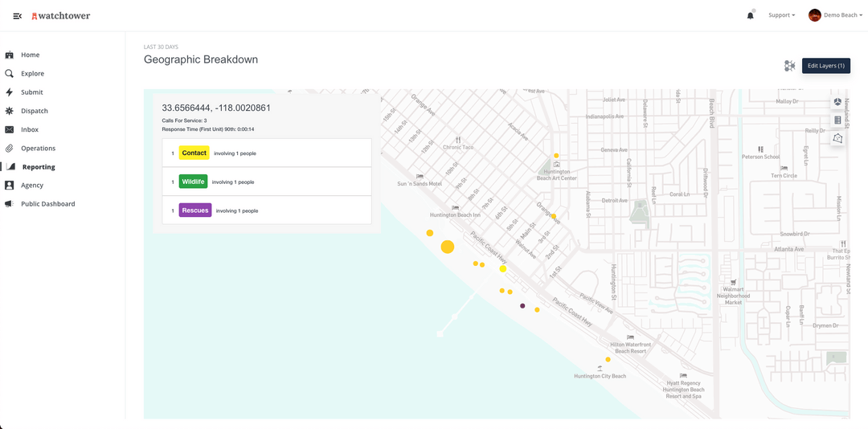The image size is (868, 429).
Task: Open the Reporting section in sidebar
Action: (x=39, y=166)
